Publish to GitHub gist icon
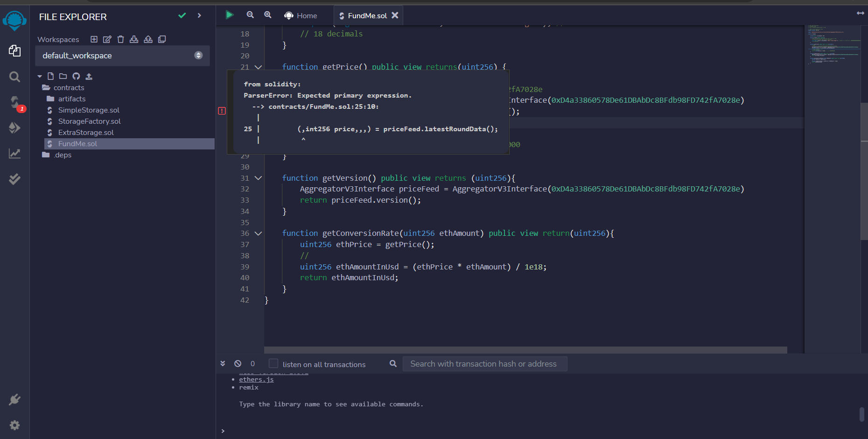 (x=76, y=76)
